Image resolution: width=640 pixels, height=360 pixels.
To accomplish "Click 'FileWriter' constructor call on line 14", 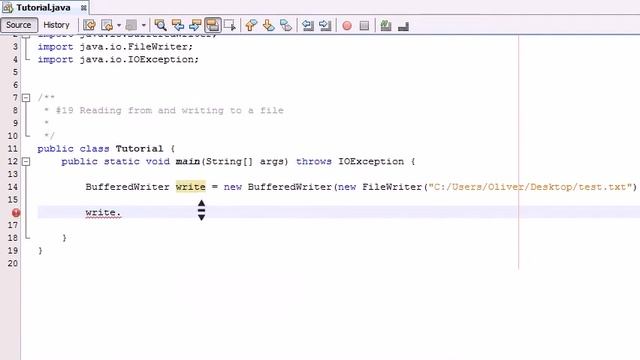I will (x=392, y=187).
